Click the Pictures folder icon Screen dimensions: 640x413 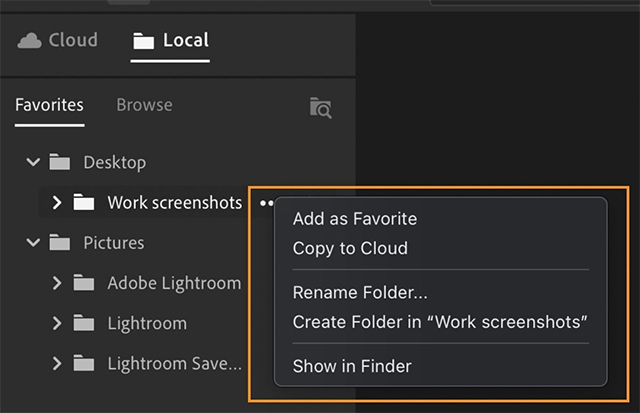pyautogui.click(x=60, y=242)
